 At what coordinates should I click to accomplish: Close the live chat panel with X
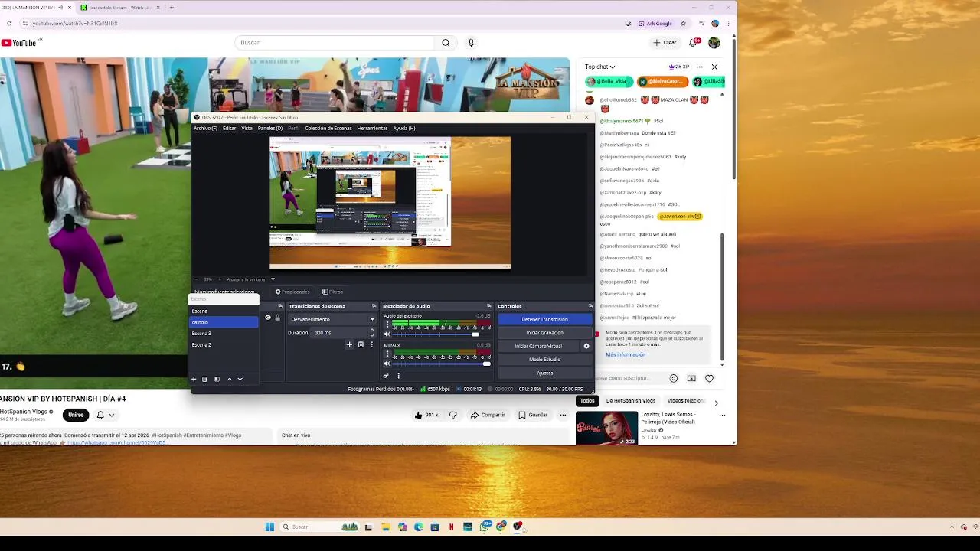[x=714, y=67]
